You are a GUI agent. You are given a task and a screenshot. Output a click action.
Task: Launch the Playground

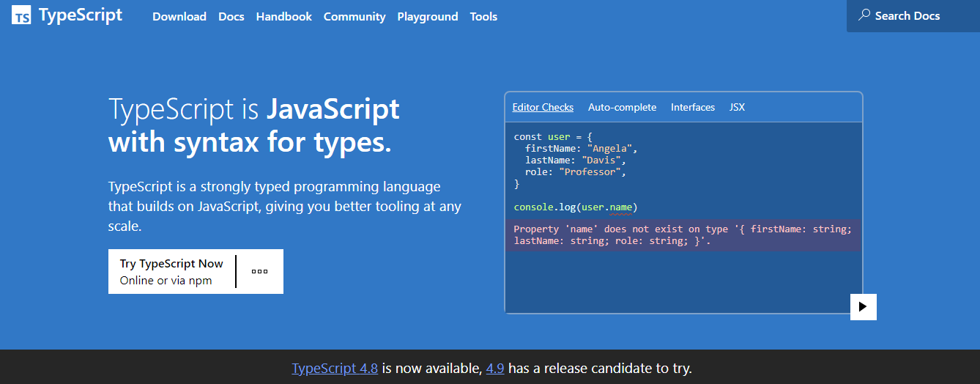(x=428, y=16)
